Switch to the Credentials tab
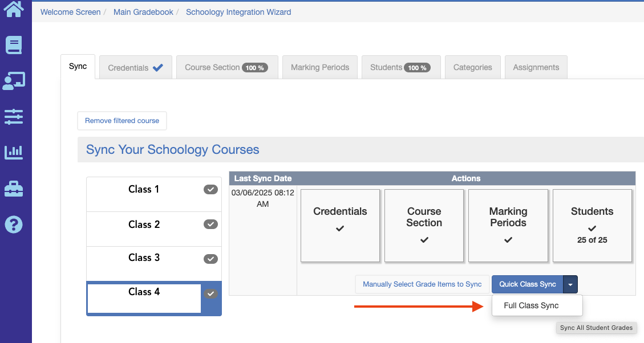Image resolution: width=644 pixels, height=343 pixels. click(x=135, y=68)
